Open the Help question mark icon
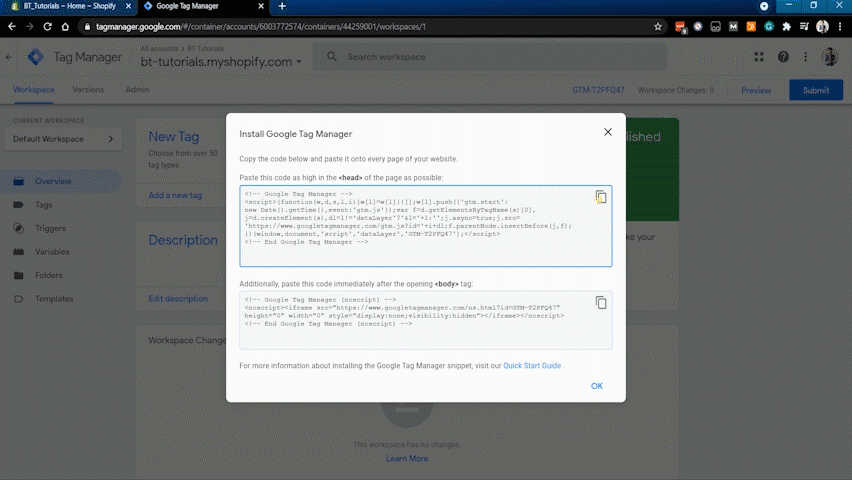Screen dimensions: 852x480 [783, 57]
